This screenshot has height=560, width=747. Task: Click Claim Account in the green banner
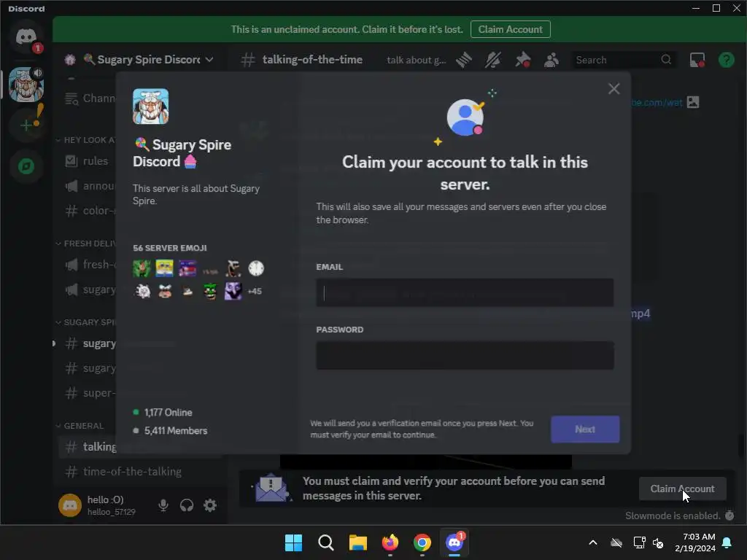coord(510,29)
